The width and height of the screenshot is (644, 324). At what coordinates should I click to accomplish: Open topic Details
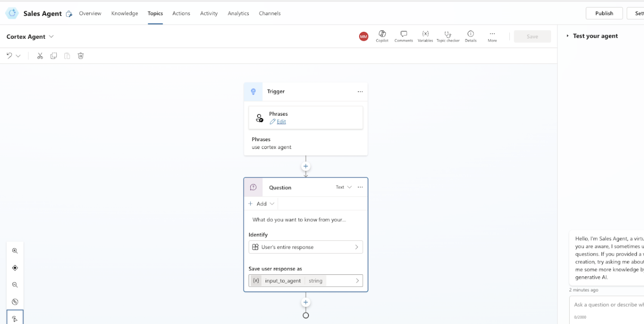click(x=470, y=36)
